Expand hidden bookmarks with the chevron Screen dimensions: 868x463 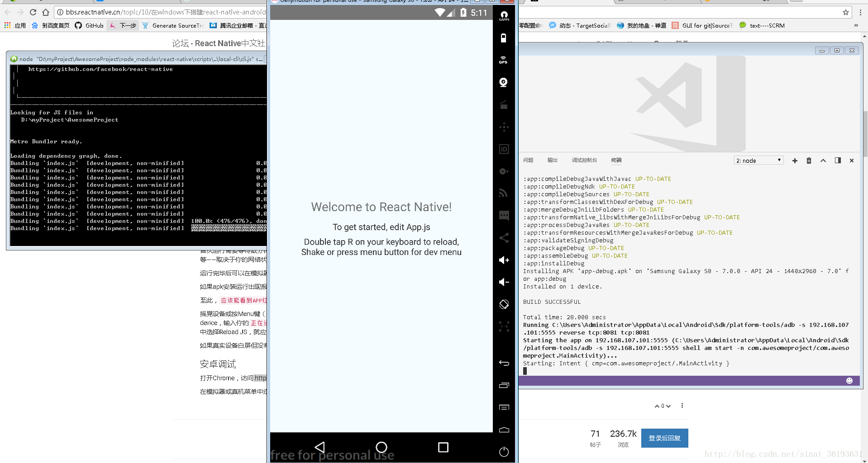point(856,25)
